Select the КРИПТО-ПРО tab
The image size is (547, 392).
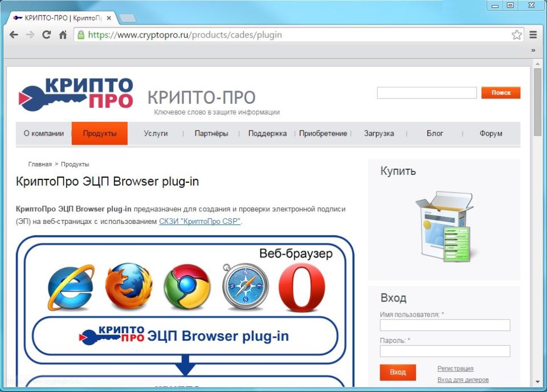pos(63,18)
